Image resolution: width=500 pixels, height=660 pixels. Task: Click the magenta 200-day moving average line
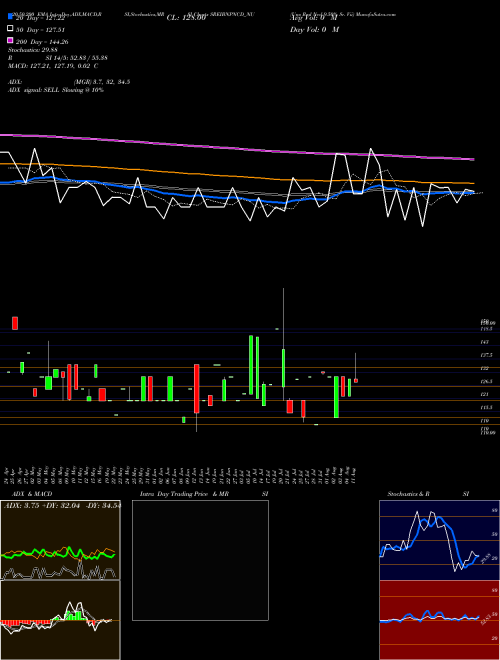tap(237, 148)
